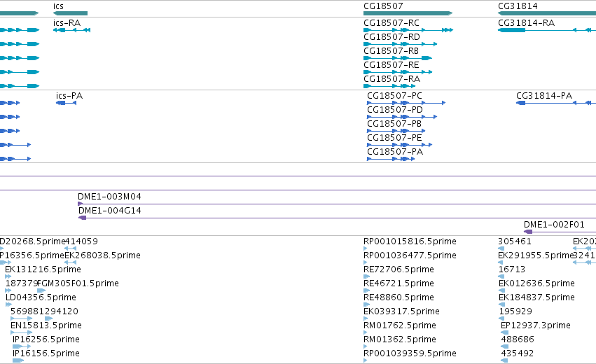Select EST RE46721.5prime

[399, 283]
